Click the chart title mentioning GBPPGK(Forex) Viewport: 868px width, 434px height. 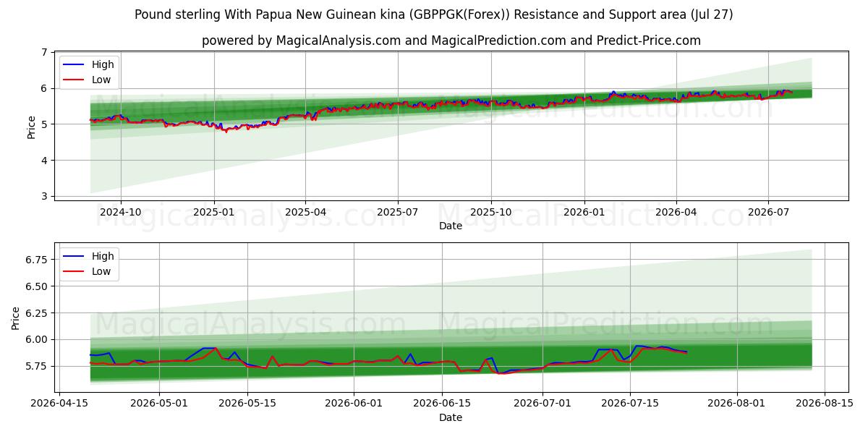434,14
